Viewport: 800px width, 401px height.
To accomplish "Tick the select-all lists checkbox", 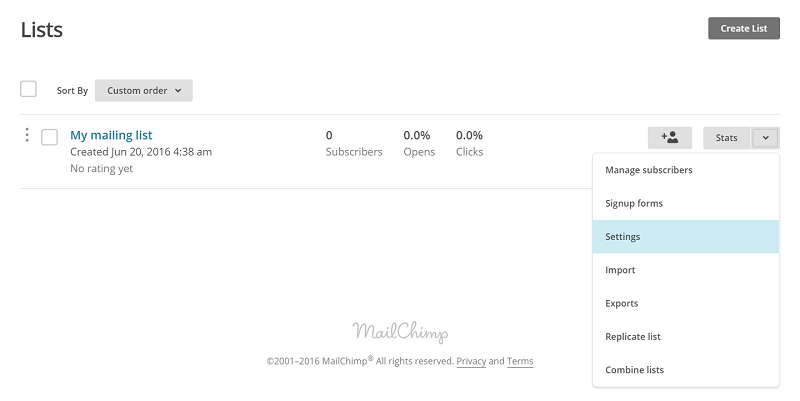I will 28,89.
